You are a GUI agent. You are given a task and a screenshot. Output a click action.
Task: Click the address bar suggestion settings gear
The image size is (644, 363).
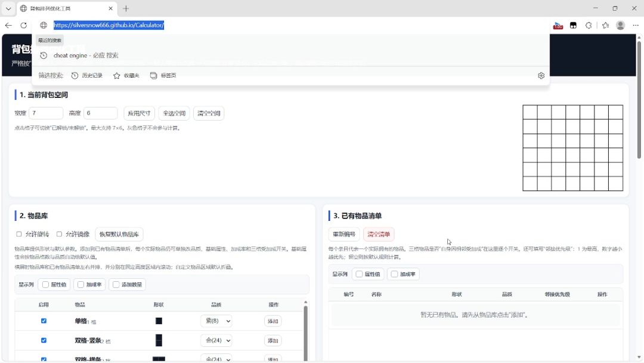click(541, 76)
